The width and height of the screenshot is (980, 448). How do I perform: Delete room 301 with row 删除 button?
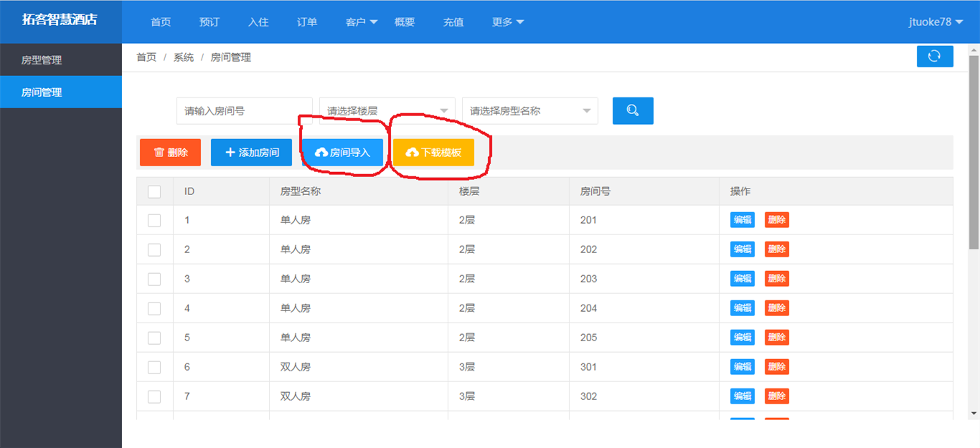pos(777,367)
